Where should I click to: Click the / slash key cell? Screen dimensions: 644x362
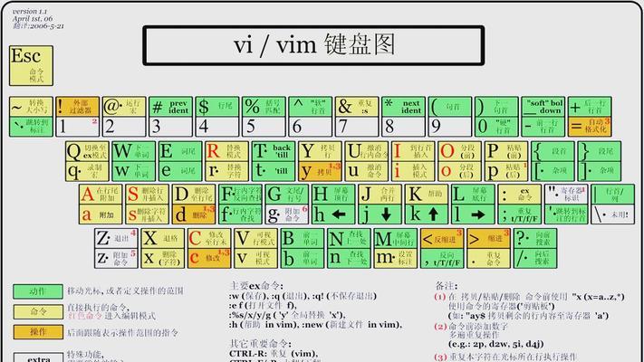pos(535,258)
